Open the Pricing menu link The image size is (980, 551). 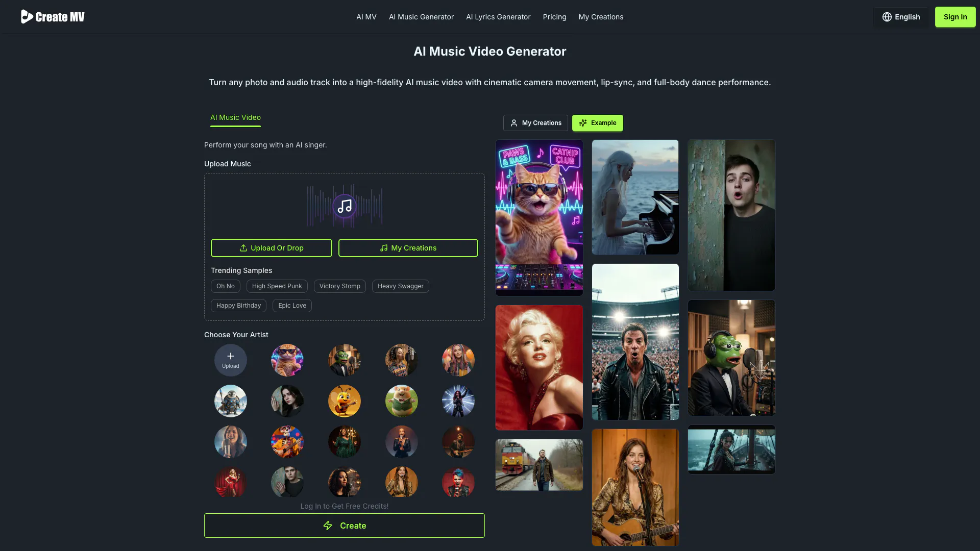554,17
